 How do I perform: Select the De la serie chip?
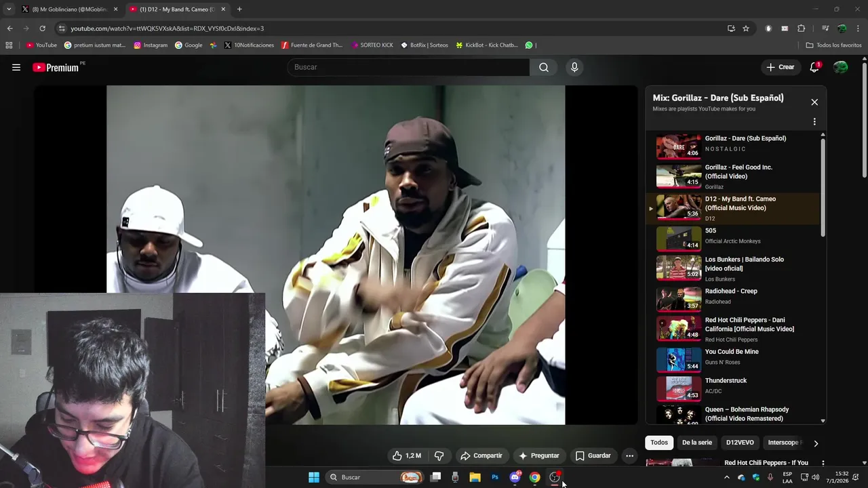coord(697,443)
